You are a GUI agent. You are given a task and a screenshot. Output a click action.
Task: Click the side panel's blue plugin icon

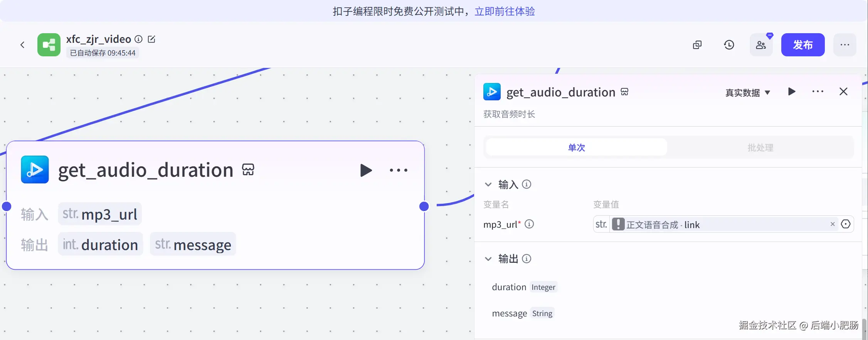tap(492, 92)
